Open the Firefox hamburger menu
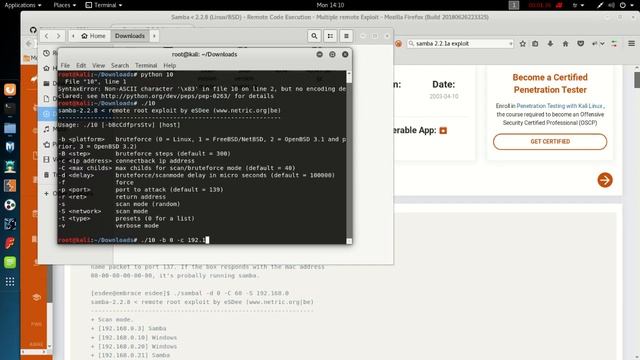The height and width of the screenshot is (360, 640). [x=631, y=44]
